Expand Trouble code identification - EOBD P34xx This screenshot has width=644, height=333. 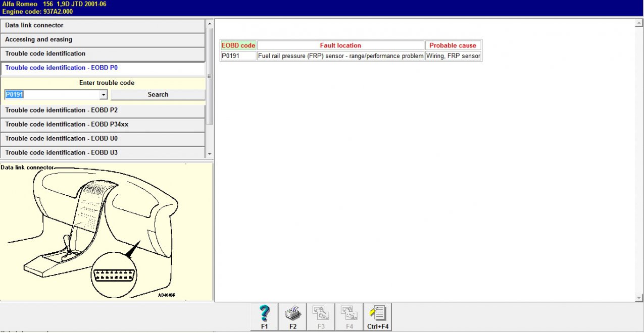click(103, 124)
